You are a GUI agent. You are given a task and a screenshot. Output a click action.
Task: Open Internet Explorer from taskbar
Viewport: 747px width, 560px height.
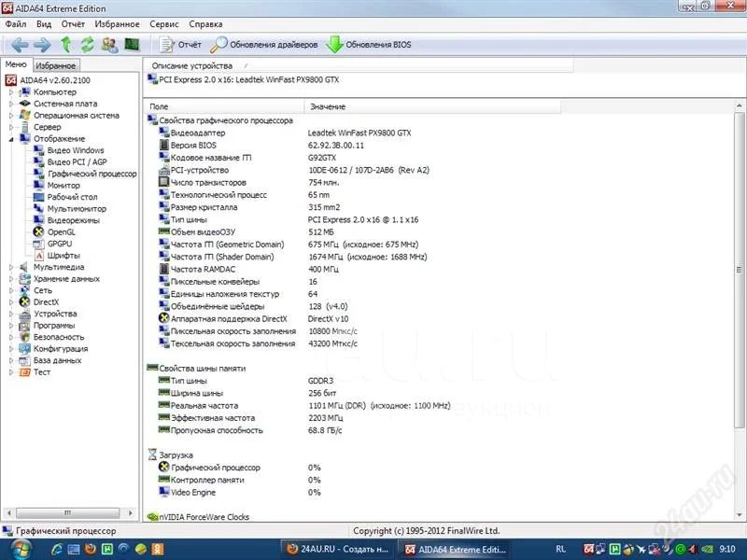tap(57, 550)
